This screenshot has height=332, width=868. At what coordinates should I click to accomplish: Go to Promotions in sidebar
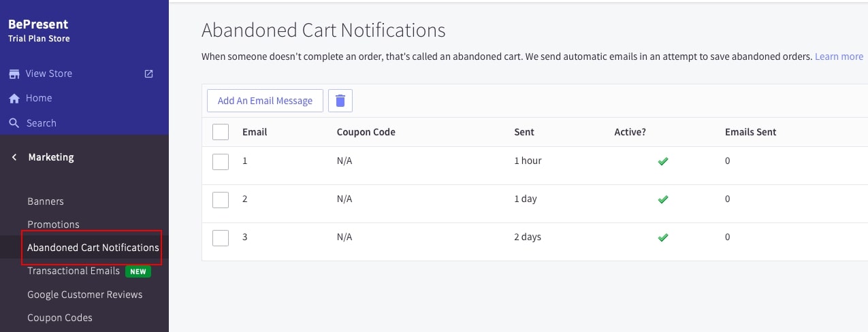coord(53,225)
